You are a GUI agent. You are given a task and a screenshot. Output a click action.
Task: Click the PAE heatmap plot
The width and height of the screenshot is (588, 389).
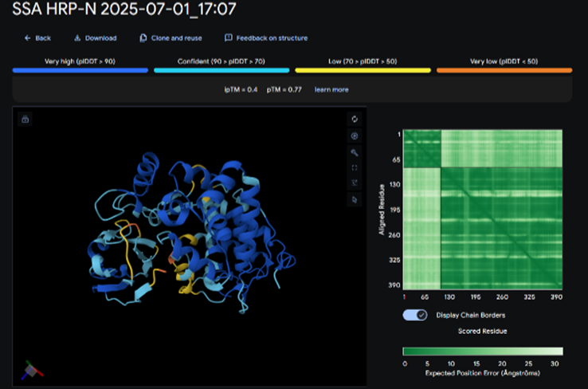point(483,210)
